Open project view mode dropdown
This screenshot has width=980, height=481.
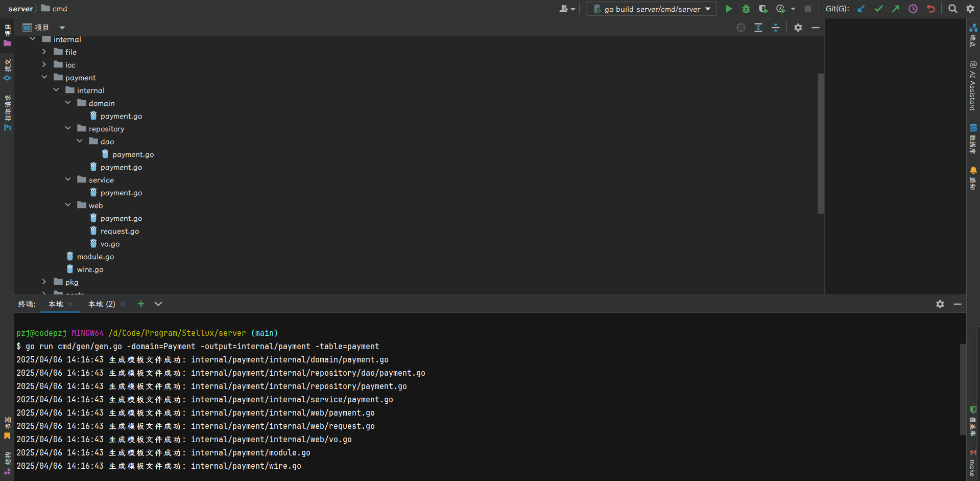tap(62, 28)
